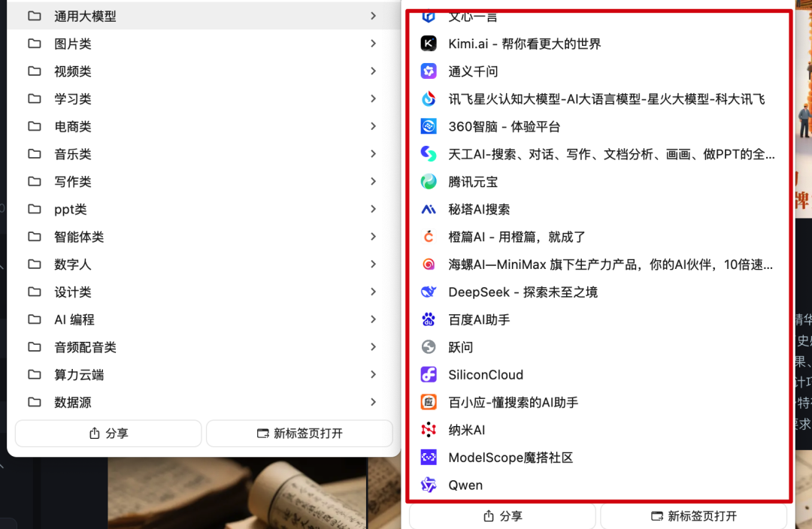Open the ppt类 bookmark folder
The width and height of the screenshot is (812, 529).
(x=204, y=209)
